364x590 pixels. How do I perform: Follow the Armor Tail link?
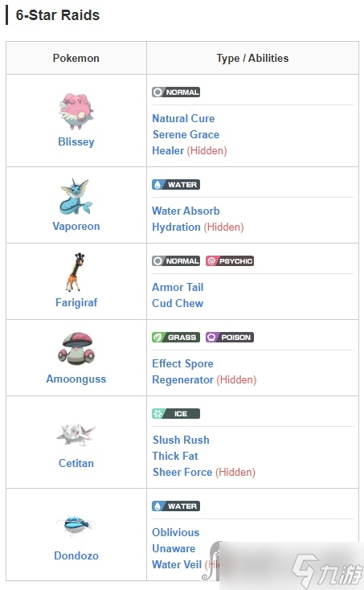coord(178,288)
